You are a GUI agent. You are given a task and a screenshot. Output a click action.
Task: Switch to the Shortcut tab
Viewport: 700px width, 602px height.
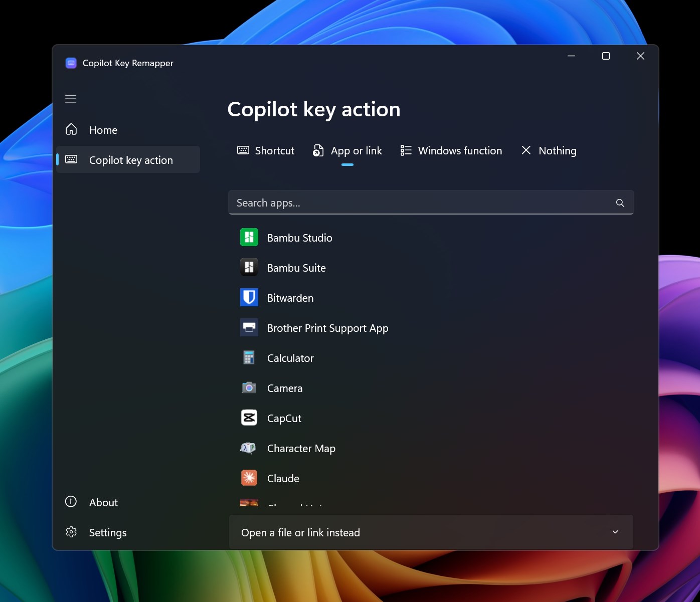click(266, 151)
